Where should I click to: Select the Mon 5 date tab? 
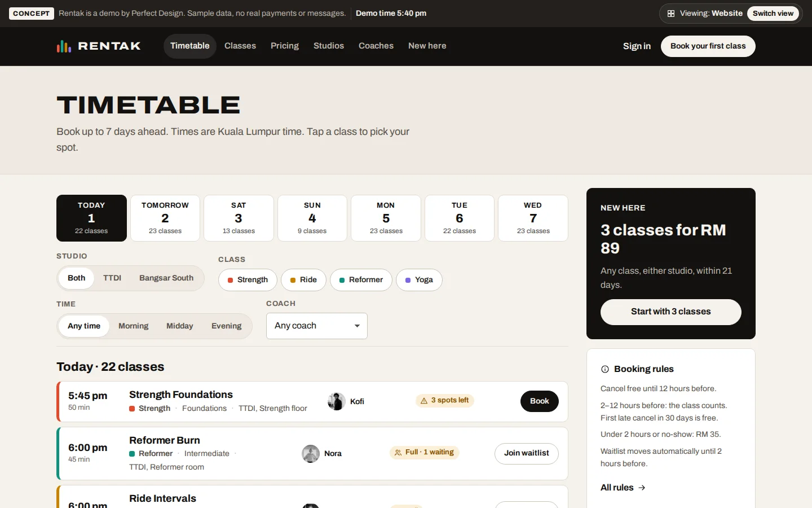[x=386, y=218]
